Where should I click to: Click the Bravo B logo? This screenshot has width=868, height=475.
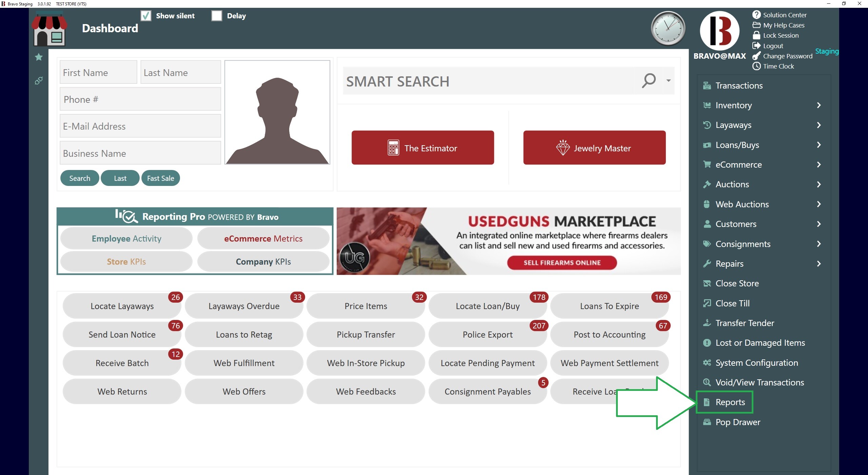point(720,31)
